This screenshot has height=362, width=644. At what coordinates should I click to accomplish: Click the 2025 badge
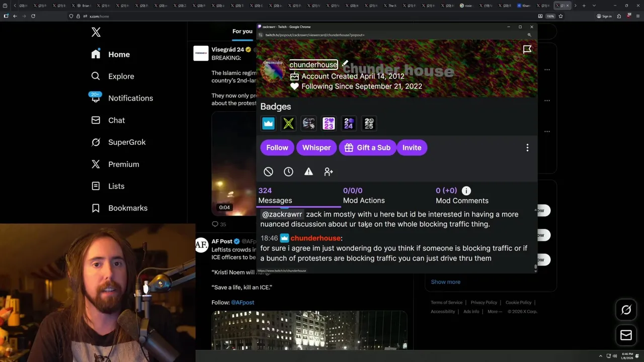[369, 123]
